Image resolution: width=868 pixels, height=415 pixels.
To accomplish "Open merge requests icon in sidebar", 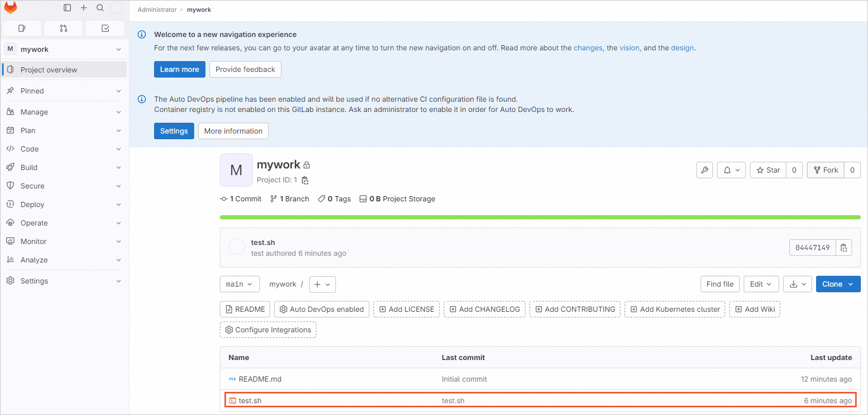I will pyautogui.click(x=64, y=28).
